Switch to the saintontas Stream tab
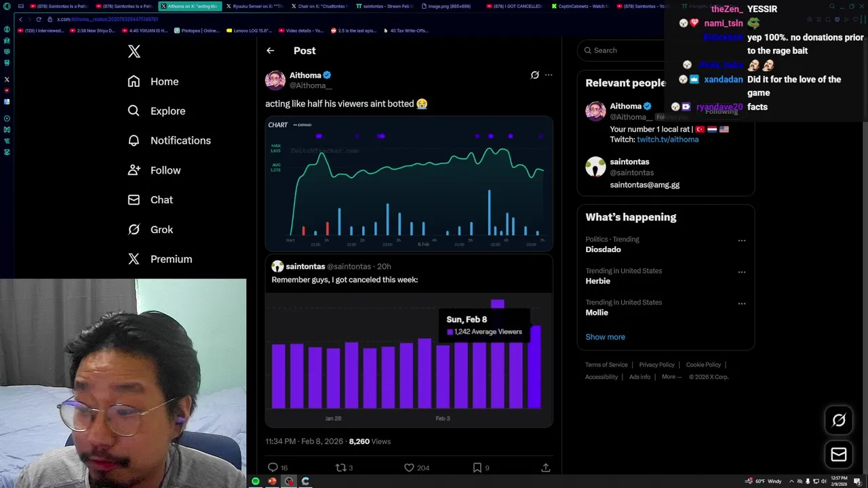This screenshot has width=868, height=488. pos(385,6)
